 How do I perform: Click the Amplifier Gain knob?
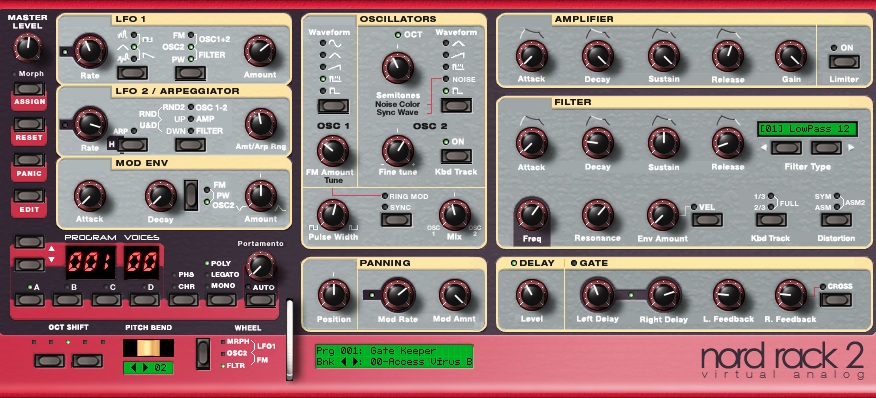pyautogui.click(x=791, y=56)
